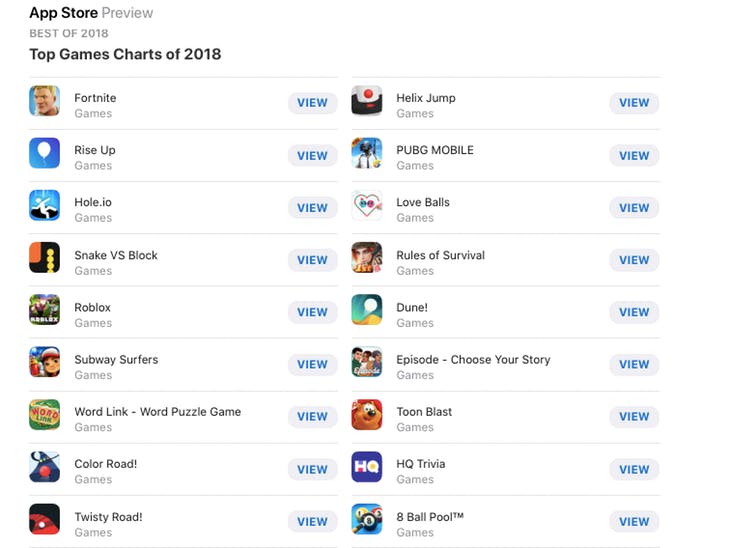Click the Color Road! title
This screenshot has height=548, width=730.
click(105, 464)
